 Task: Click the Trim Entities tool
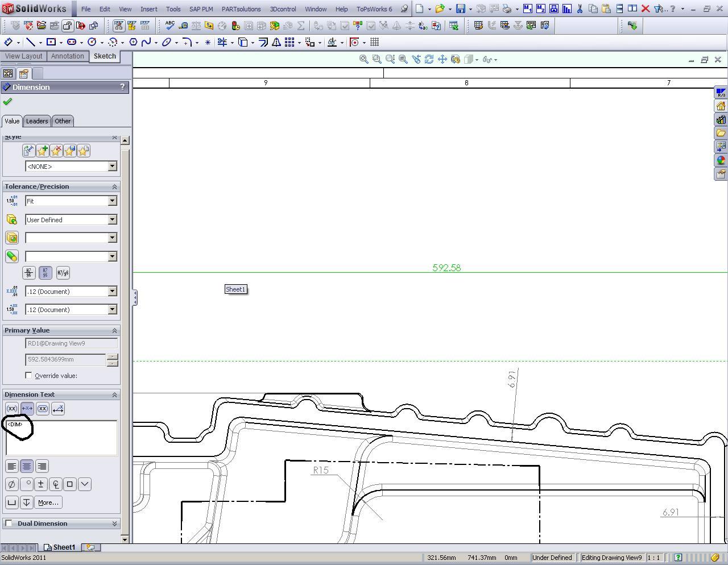(x=222, y=42)
